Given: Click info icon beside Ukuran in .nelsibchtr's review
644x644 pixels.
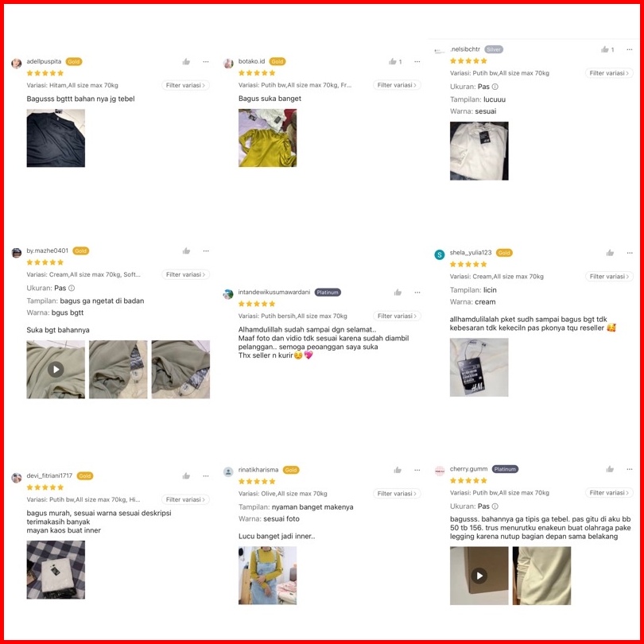Looking at the screenshot, I should (495, 87).
